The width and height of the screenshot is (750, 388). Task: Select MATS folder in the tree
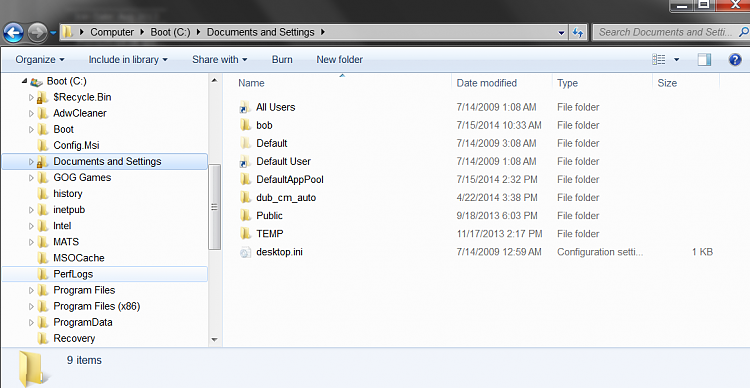(x=66, y=242)
